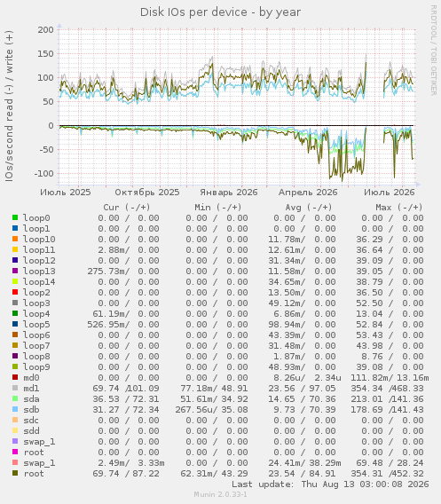This screenshot has width=441, height=504.
Task: Select the peach sdc legend swatch
Action: tap(15, 420)
